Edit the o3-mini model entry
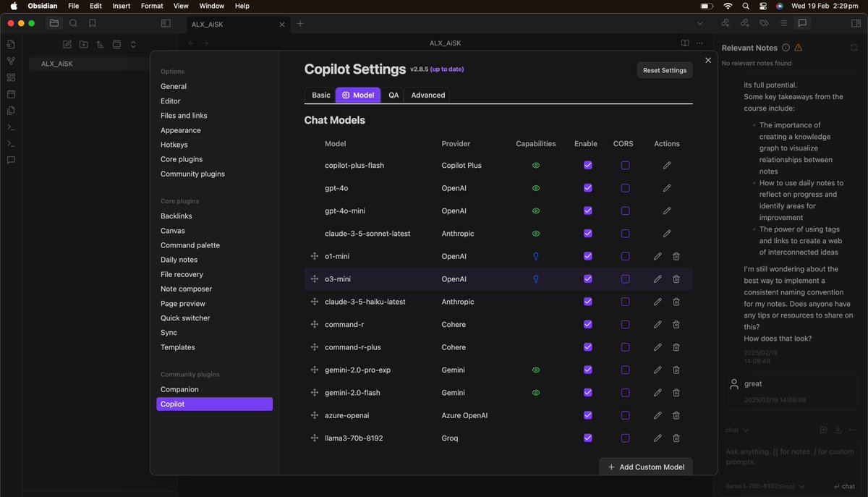868x497 pixels. point(658,279)
